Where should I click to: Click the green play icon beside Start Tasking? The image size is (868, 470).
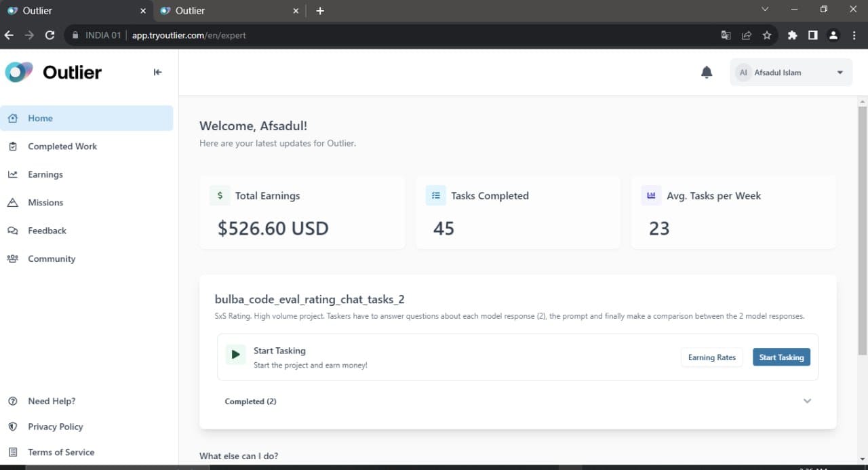pos(235,354)
